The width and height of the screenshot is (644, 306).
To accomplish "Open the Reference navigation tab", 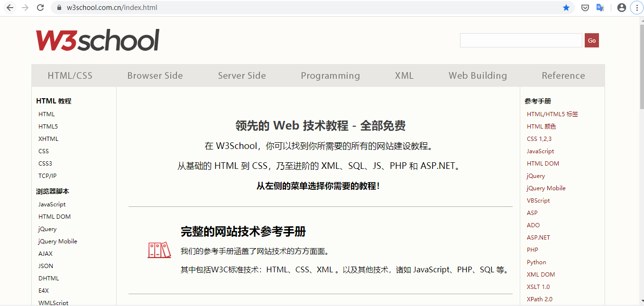I will pyautogui.click(x=563, y=75).
